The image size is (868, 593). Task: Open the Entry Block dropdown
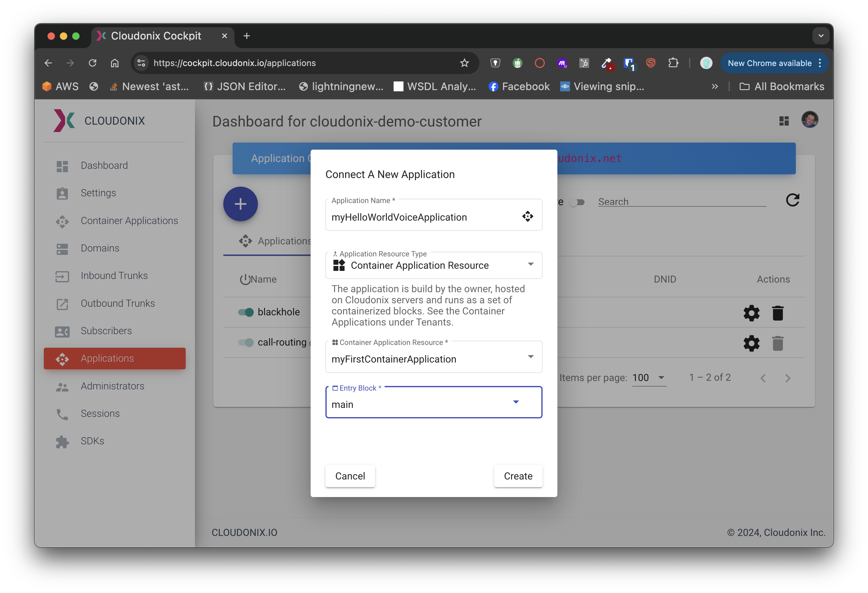433,404
